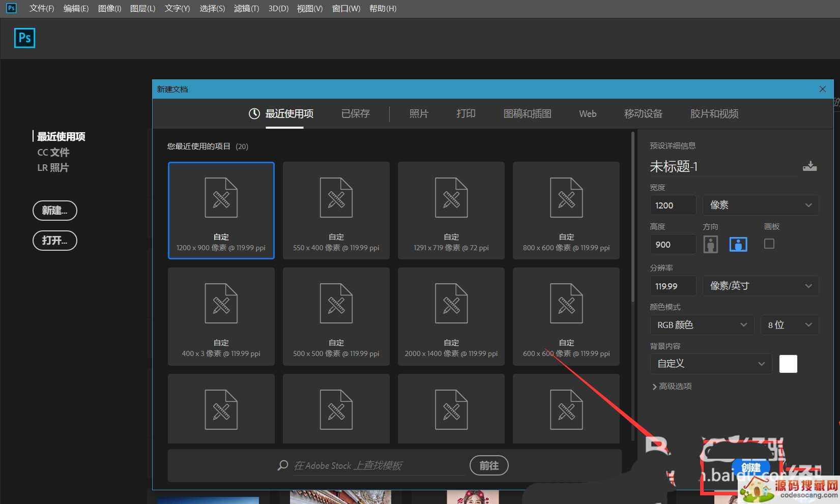840x504 pixels.
Task: Click the 打开... button on start screen
Action: pyautogui.click(x=54, y=241)
